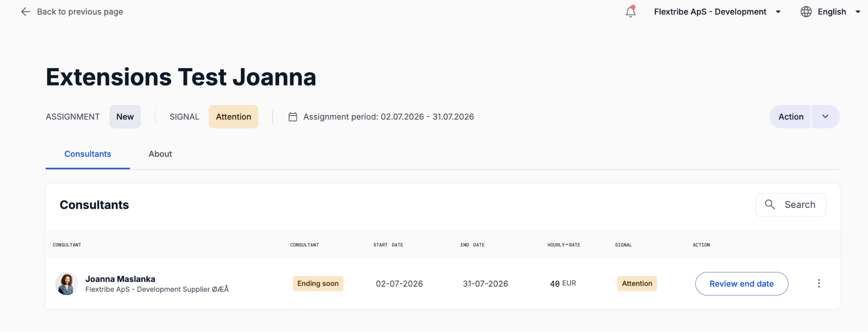Focus the Search consultants field

point(790,205)
